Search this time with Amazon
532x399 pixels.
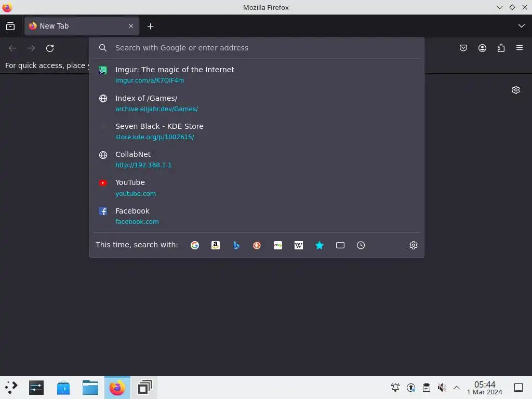tap(216, 245)
